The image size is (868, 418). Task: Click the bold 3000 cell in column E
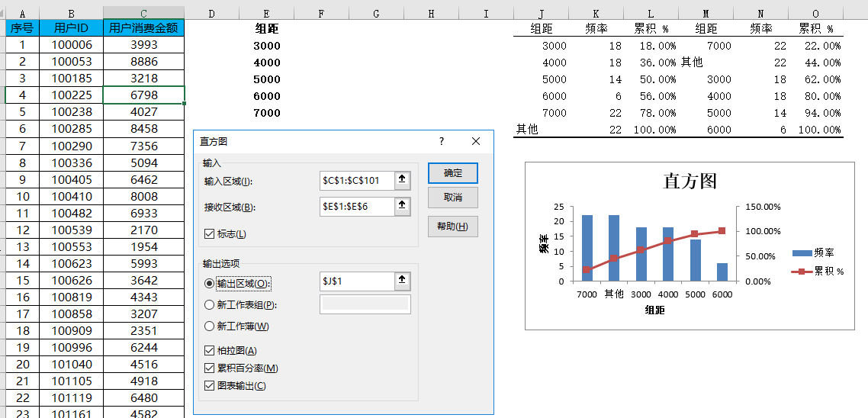267,46
